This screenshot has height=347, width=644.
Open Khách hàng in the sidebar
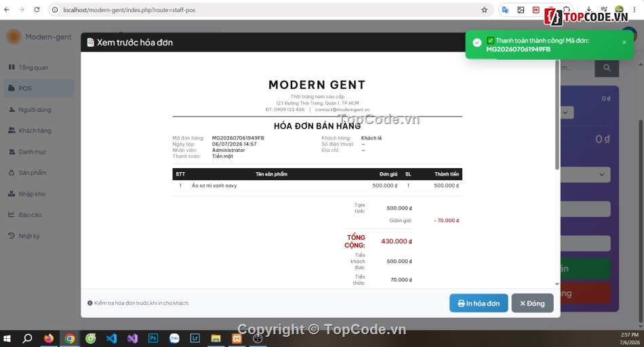pos(39,131)
